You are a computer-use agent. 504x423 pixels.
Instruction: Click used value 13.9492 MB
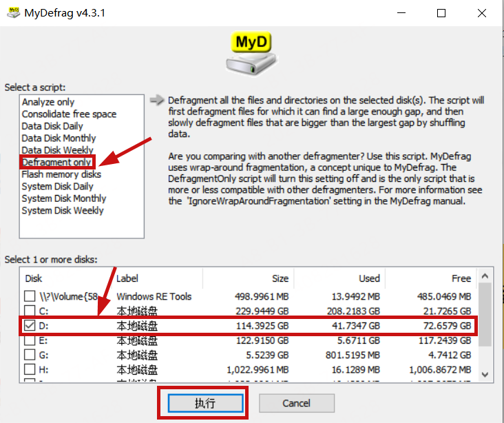[x=356, y=296]
